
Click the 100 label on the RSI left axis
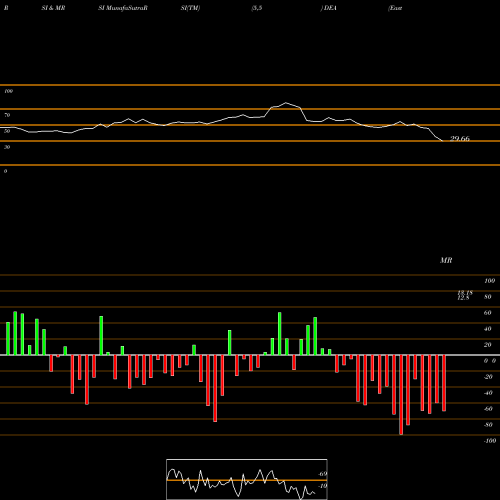click(8, 91)
